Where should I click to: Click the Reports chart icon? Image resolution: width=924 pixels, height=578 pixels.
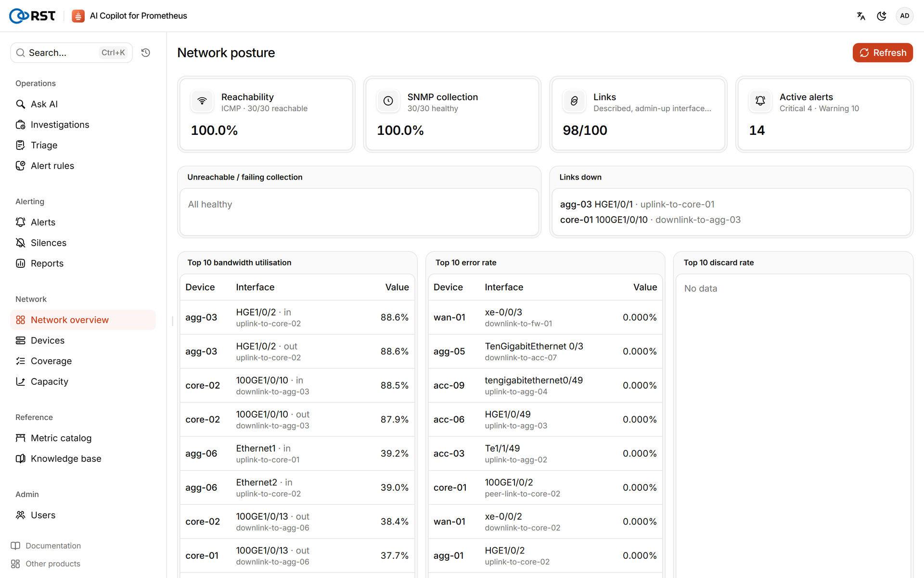(20, 263)
